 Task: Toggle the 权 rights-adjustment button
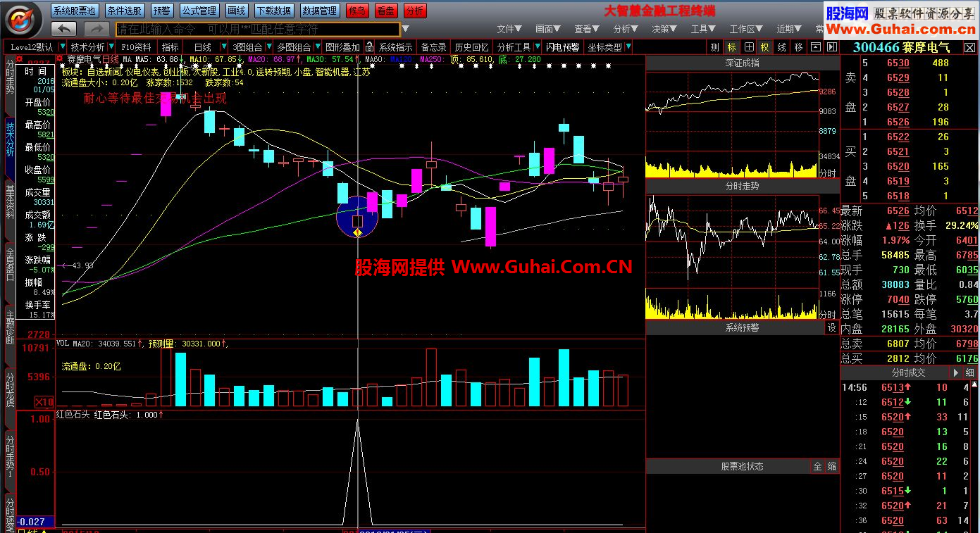(x=765, y=47)
